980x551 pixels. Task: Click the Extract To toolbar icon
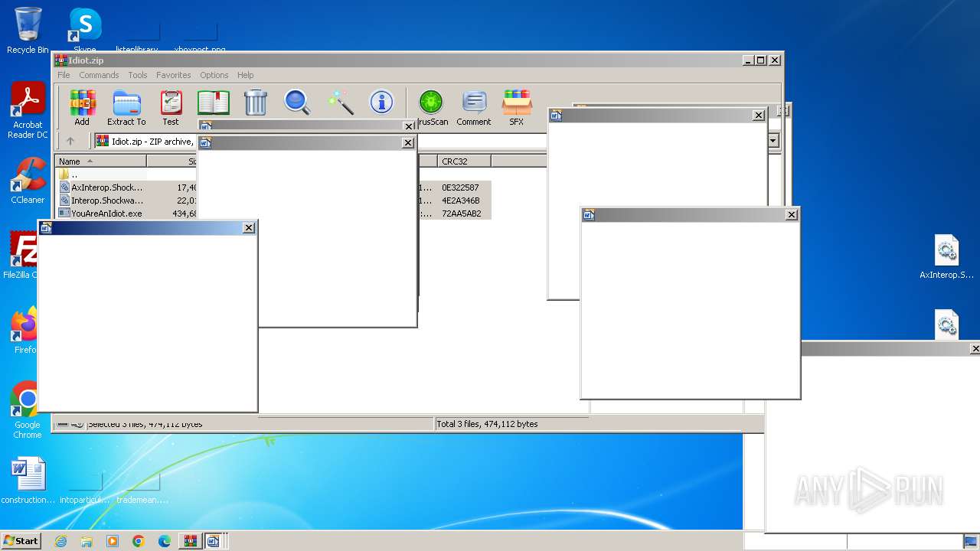pyautogui.click(x=126, y=107)
